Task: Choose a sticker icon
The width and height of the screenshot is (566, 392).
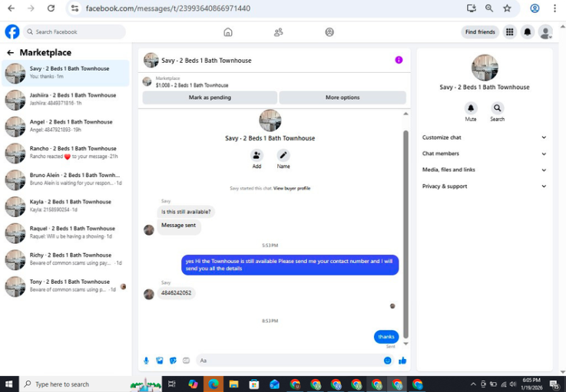Action: point(173,361)
